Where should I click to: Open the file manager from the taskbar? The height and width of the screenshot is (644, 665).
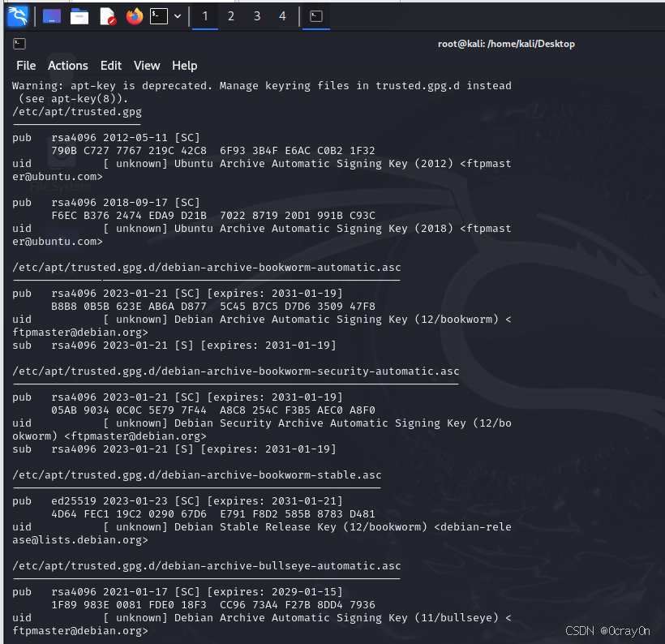pyautogui.click(x=79, y=16)
